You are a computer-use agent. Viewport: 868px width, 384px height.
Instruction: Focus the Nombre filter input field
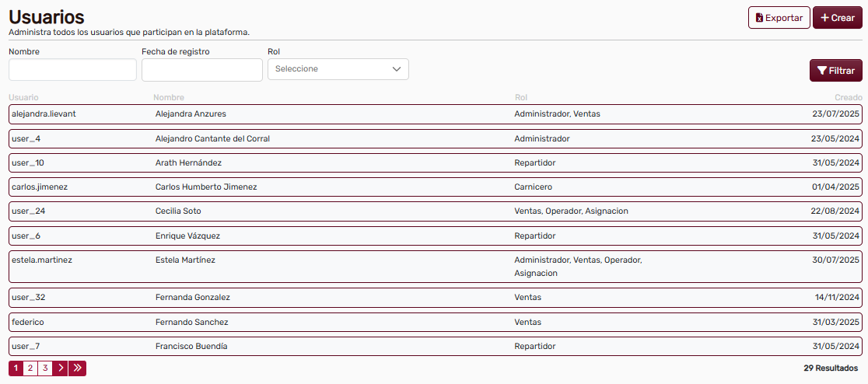72,70
